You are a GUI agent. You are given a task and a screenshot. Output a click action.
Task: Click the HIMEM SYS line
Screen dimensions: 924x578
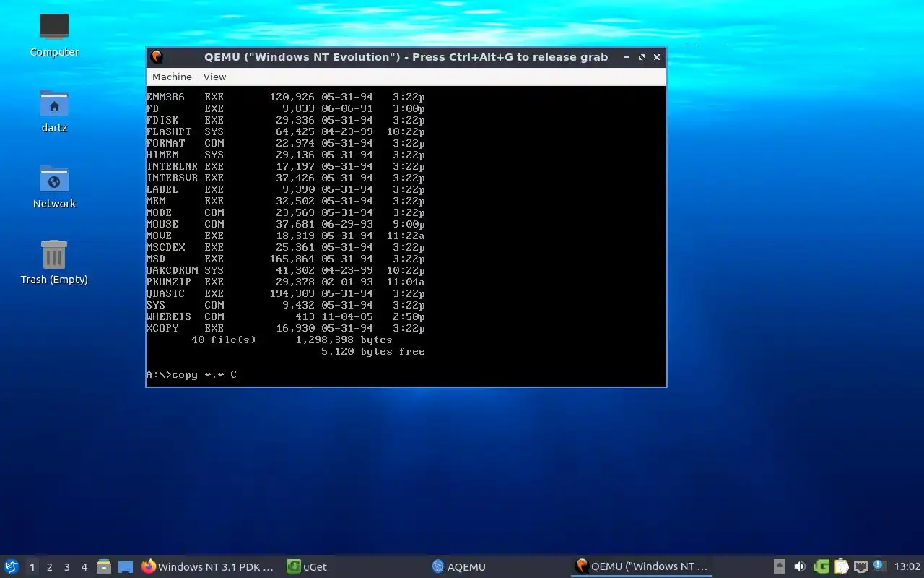tap(286, 155)
